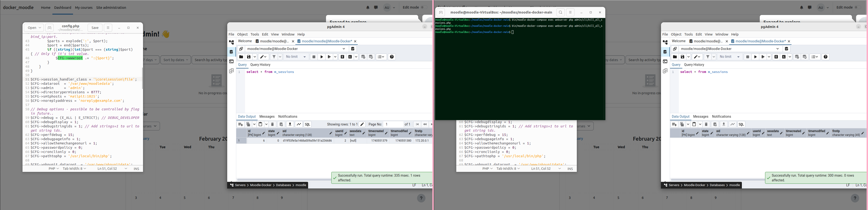Click search icon in terminal title bar
Image resolution: width=868 pixels, height=210 pixels.
tap(560, 13)
